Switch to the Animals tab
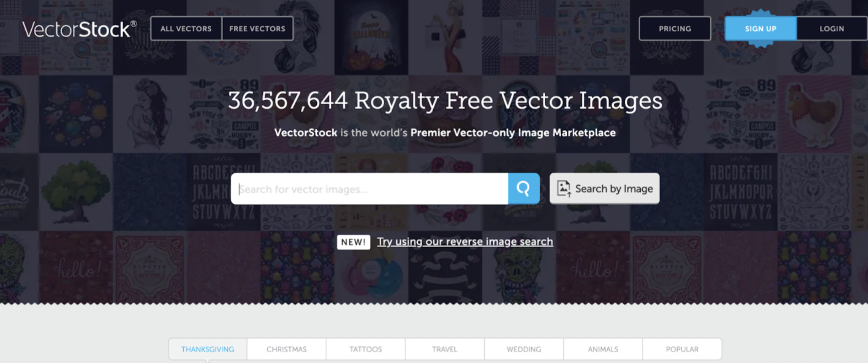Viewport: 868px width, 363px height. [x=603, y=349]
